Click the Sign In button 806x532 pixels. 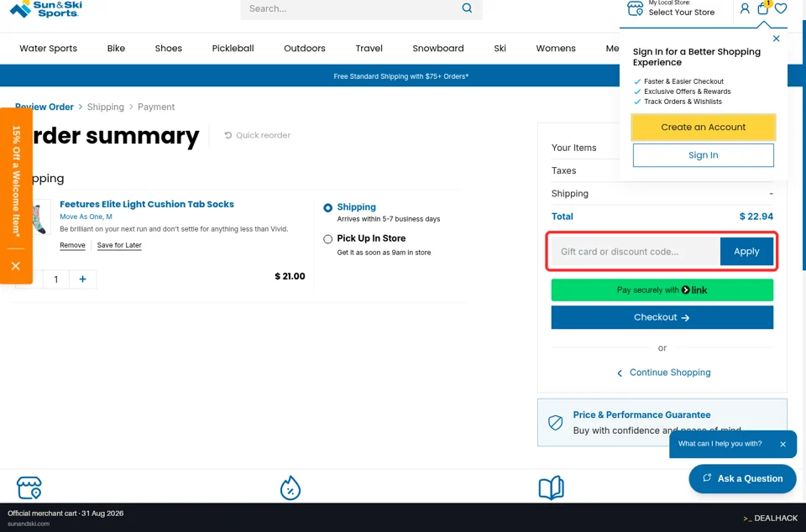pyautogui.click(x=704, y=155)
